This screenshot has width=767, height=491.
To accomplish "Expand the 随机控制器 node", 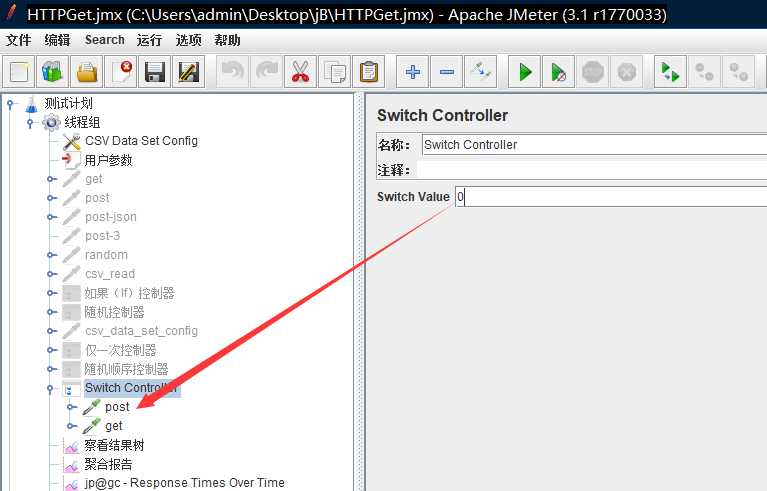I will (52, 312).
